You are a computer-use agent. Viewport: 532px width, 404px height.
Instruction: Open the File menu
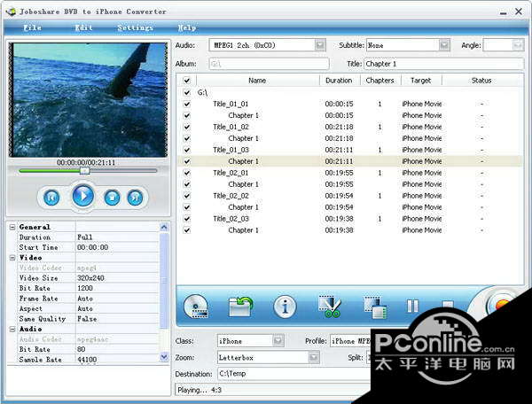[32, 27]
